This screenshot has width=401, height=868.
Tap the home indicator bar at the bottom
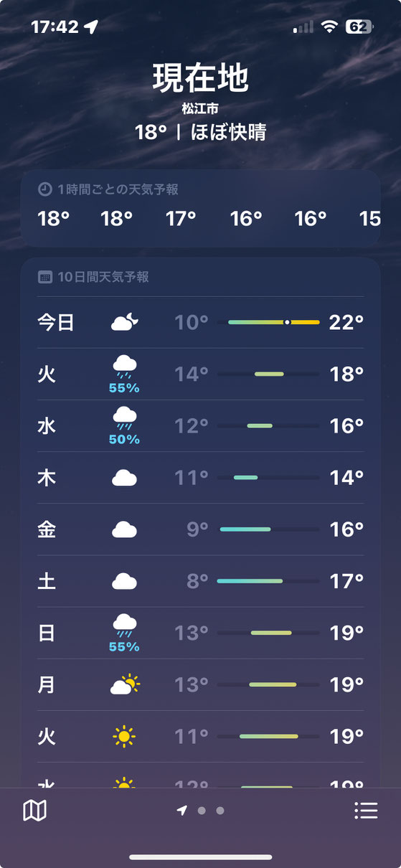201,857
